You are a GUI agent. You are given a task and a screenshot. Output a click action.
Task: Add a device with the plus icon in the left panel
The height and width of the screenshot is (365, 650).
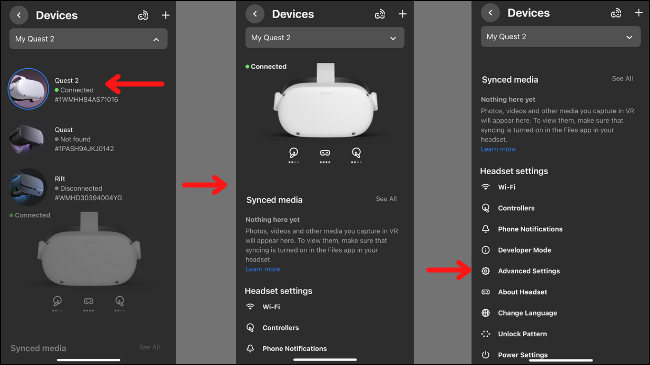[x=165, y=15]
